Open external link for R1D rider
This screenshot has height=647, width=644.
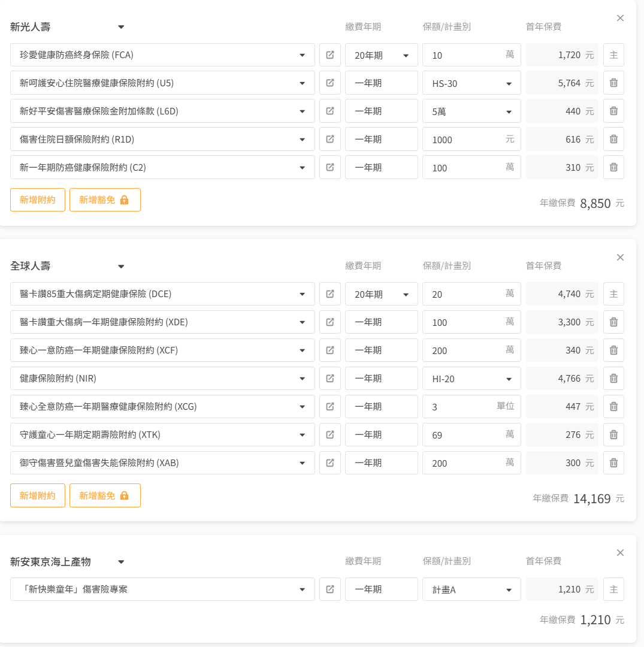[x=330, y=139]
